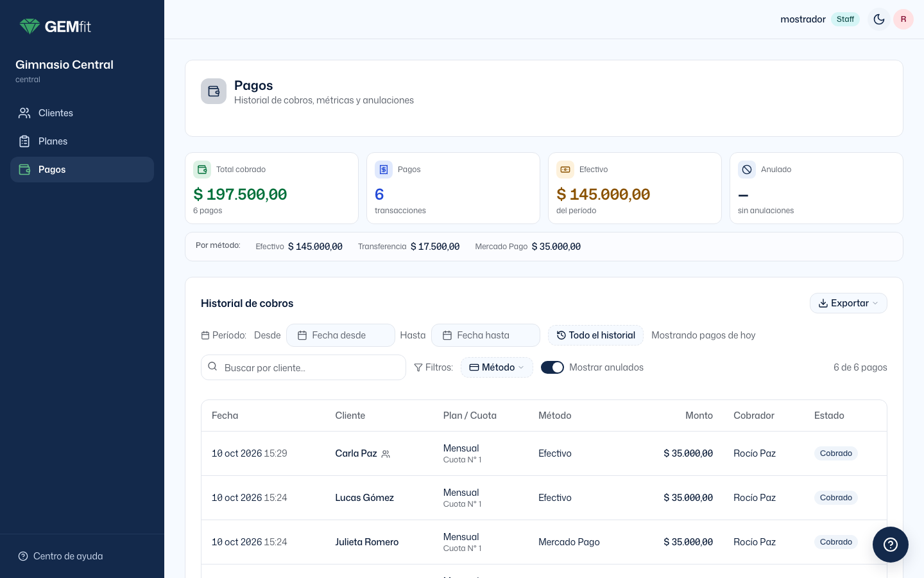
Task: Toggle dark mode moon icon
Action: click(x=878, y=19)
